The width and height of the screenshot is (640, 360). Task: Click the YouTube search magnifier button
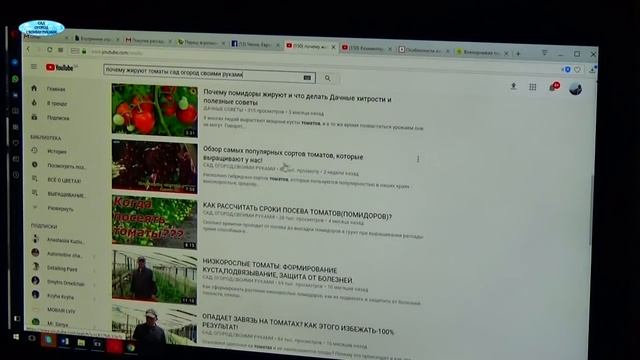327,78
